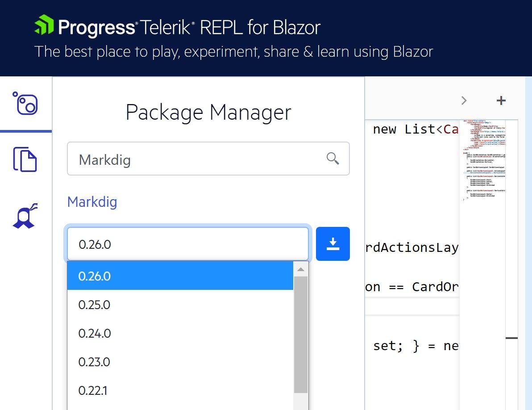Screen dimensions: 532x410
Task: Pick version 0.23.0 in dropdown
Action: [x=180, y=361]
